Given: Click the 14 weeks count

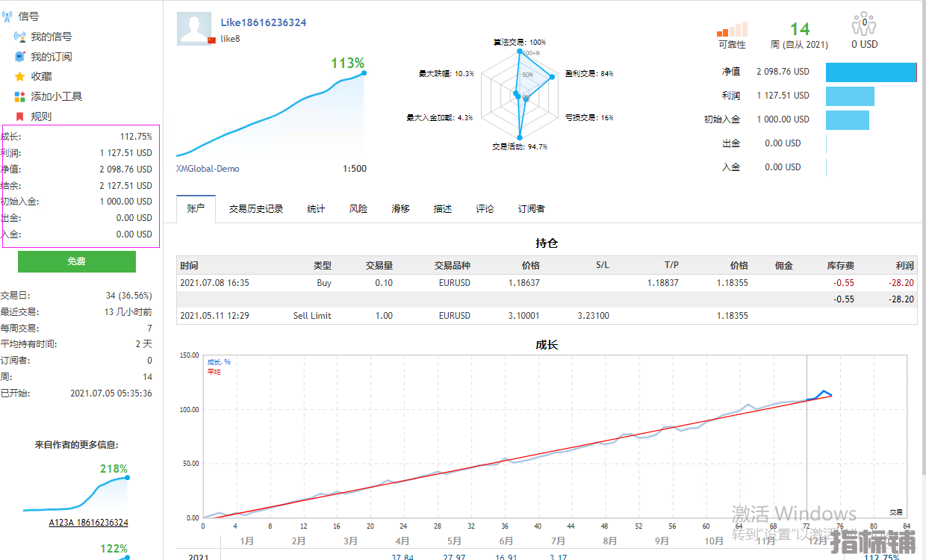Looking at the screenshot, I should click(800, 29).
